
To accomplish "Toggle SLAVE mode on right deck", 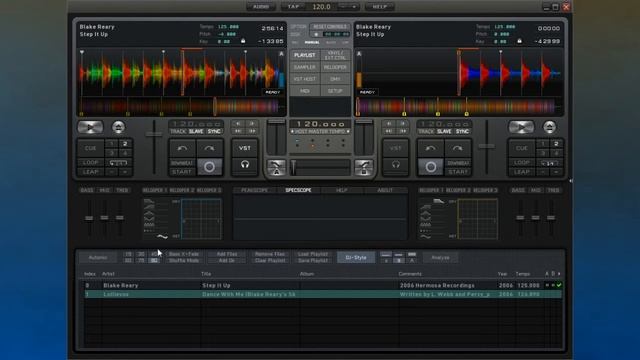I will [x=444, y=131].
